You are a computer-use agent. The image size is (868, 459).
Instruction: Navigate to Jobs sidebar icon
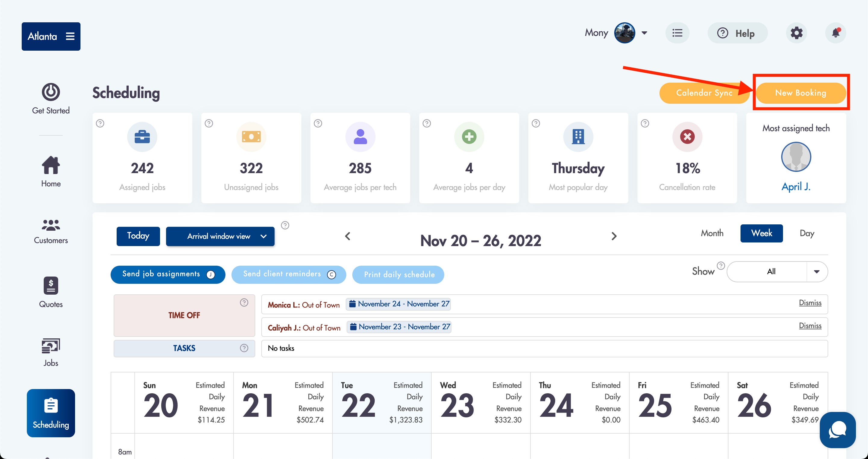(x=51, y=352)
